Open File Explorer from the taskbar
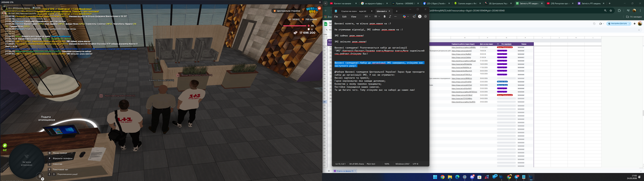 (450, 177)
